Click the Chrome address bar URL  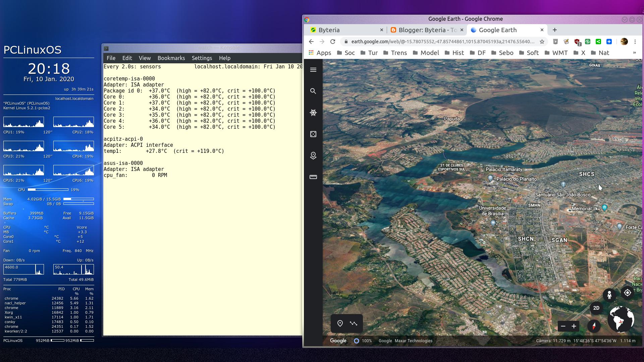pyautogui.click(x=443, y=42)
